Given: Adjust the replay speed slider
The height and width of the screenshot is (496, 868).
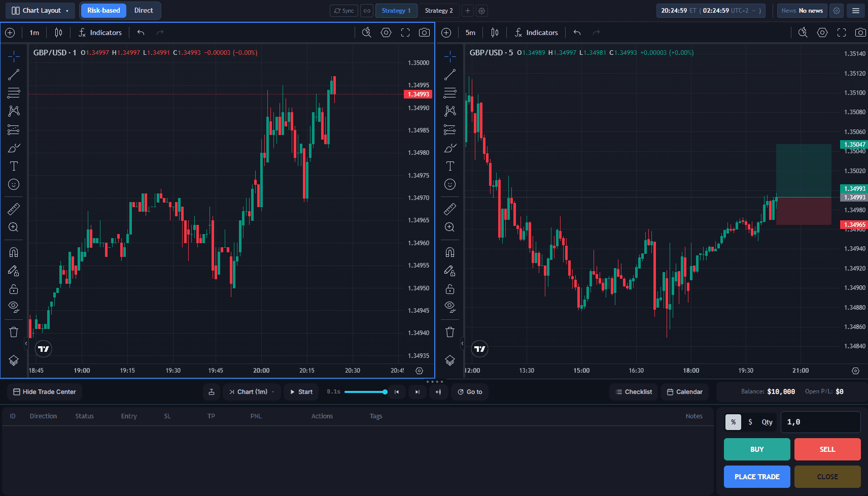Looking at the screenshot, I should point(365,392).
